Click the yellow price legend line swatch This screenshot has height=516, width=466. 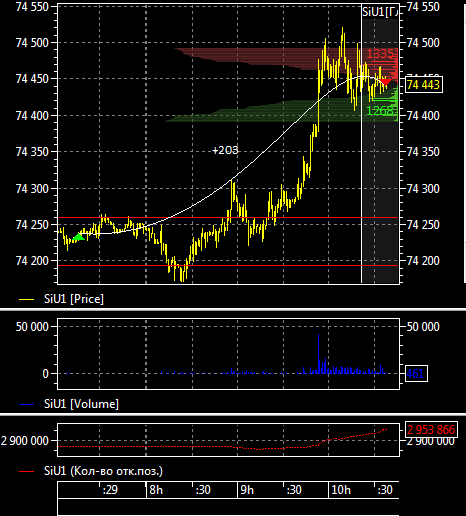pyautogui.click(x=27, y=300)
